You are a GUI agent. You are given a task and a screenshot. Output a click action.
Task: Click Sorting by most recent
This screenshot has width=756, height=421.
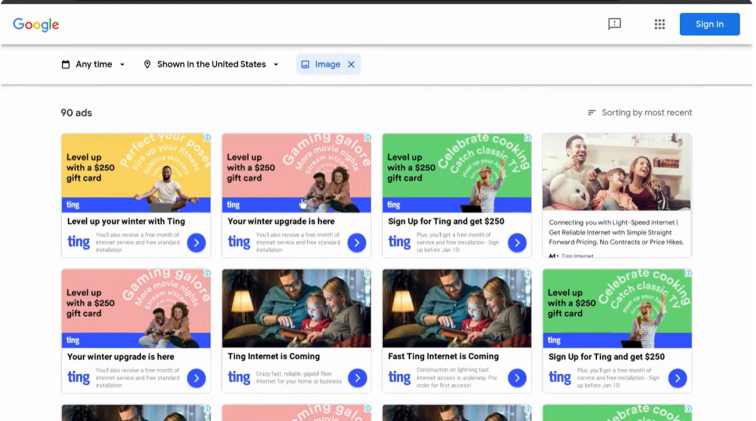pyautogui.click(x=647, y=112)
